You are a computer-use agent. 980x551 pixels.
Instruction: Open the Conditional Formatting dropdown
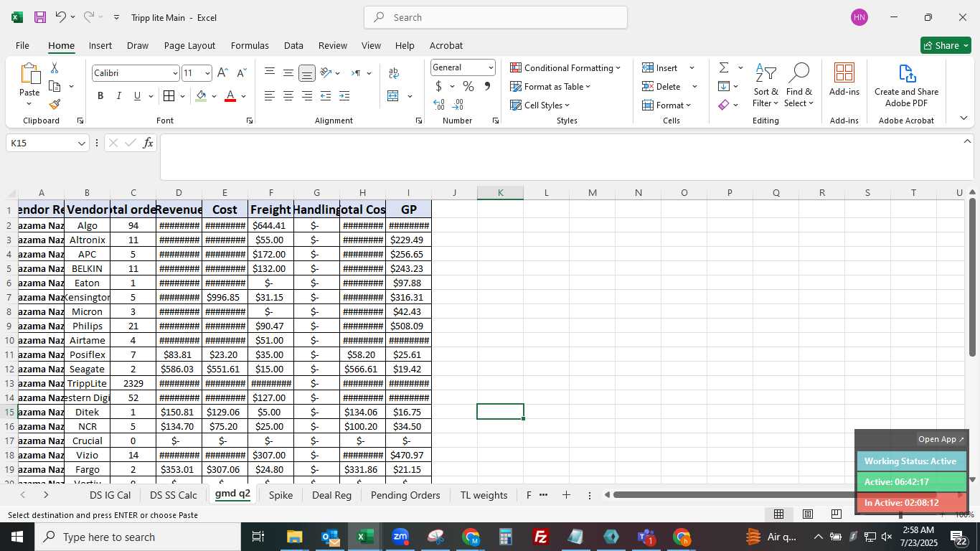[565, 67]
